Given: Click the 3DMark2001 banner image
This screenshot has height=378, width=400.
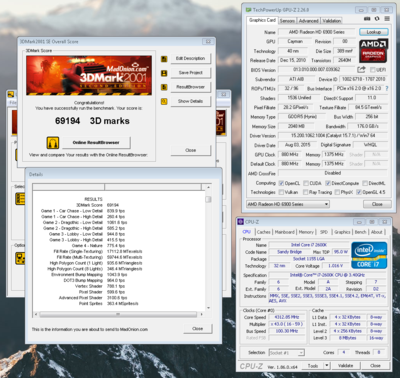Looking at the screenshot, I should (89, 76).
